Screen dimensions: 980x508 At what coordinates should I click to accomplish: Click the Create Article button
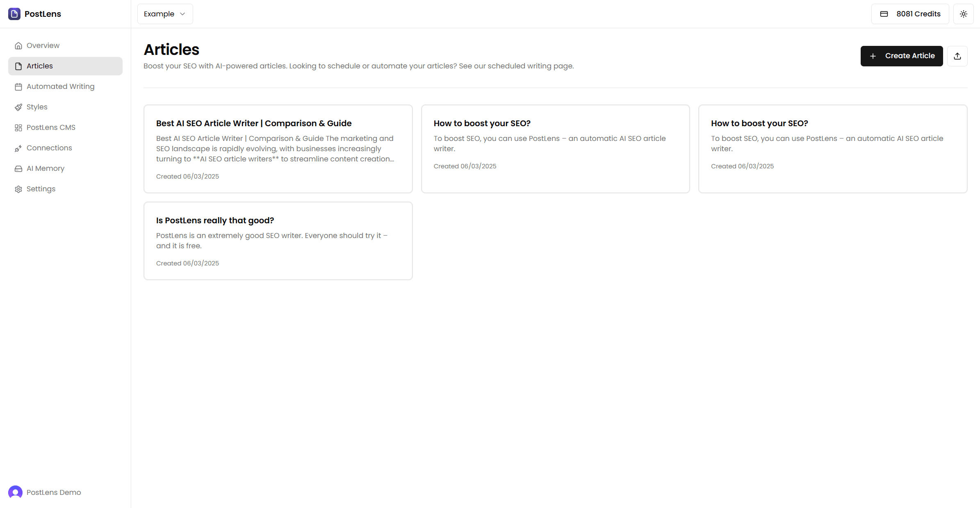click(902, 56)
